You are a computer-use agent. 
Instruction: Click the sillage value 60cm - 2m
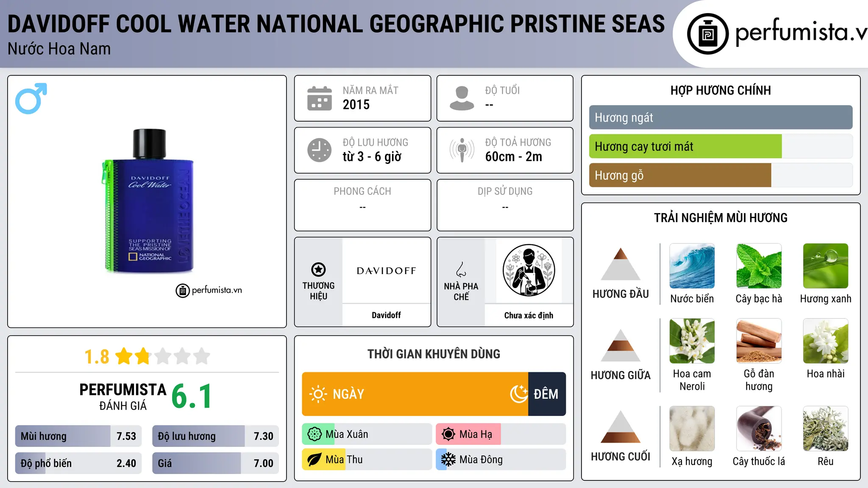click(x=514, y=157)
